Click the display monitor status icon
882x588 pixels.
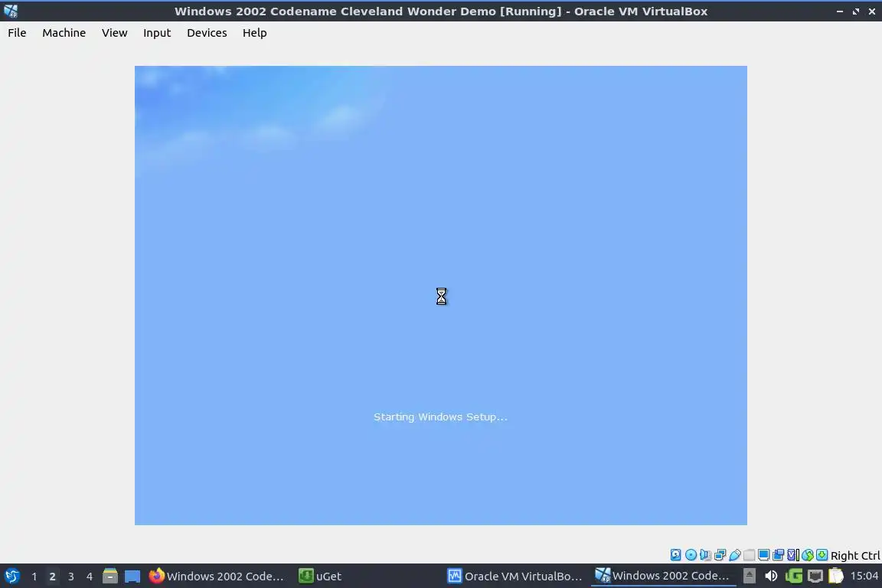tap(764, 555)
